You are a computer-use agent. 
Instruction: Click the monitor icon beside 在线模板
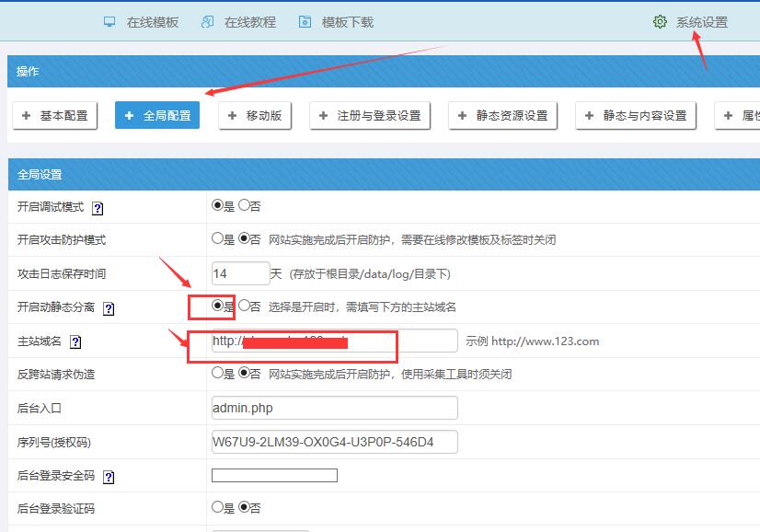click(x=109, y=22)
